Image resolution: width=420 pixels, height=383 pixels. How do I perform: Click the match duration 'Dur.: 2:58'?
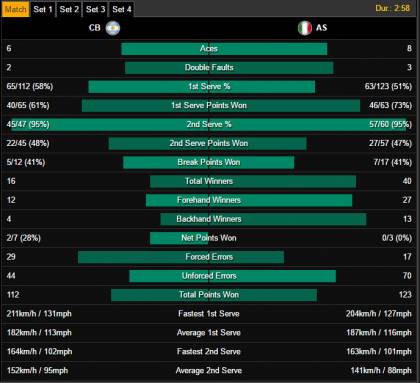(392, 8)
